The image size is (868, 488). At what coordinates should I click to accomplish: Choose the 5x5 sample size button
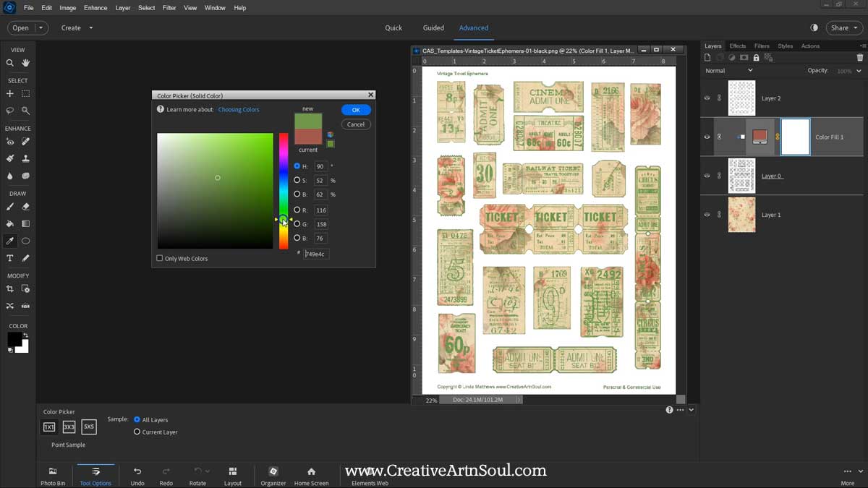coord(89,427)
